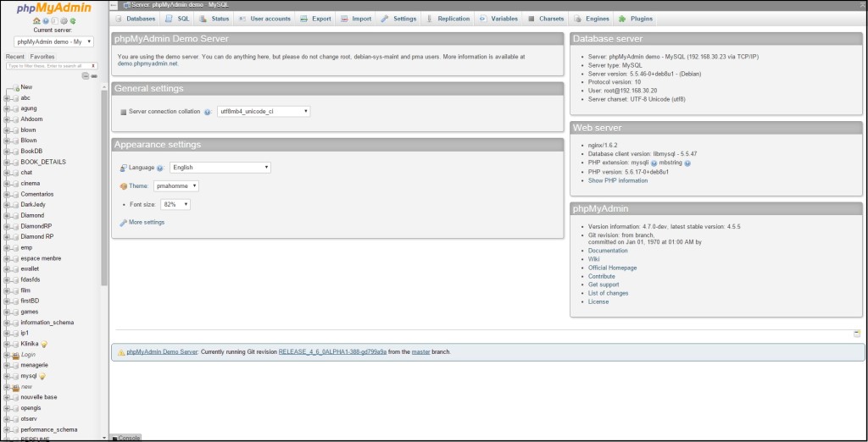Image resolution: width=868 pixels, height=442 pixels.
Task: Click the Home icon under phpMyAdmin logo
Action: tap(36, 20)
